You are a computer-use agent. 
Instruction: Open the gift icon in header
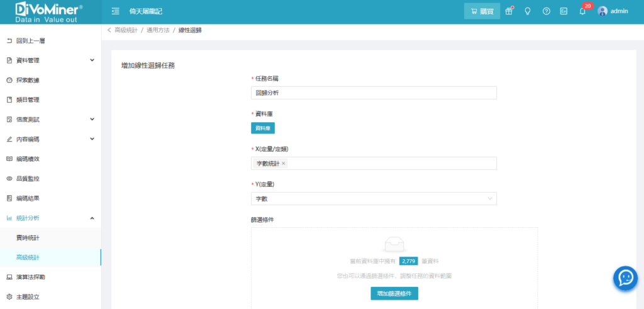click(x=509, y=11)
